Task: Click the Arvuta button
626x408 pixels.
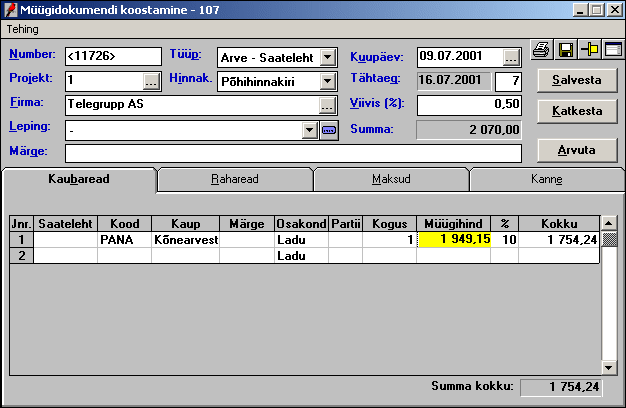Action: [575, 150]
